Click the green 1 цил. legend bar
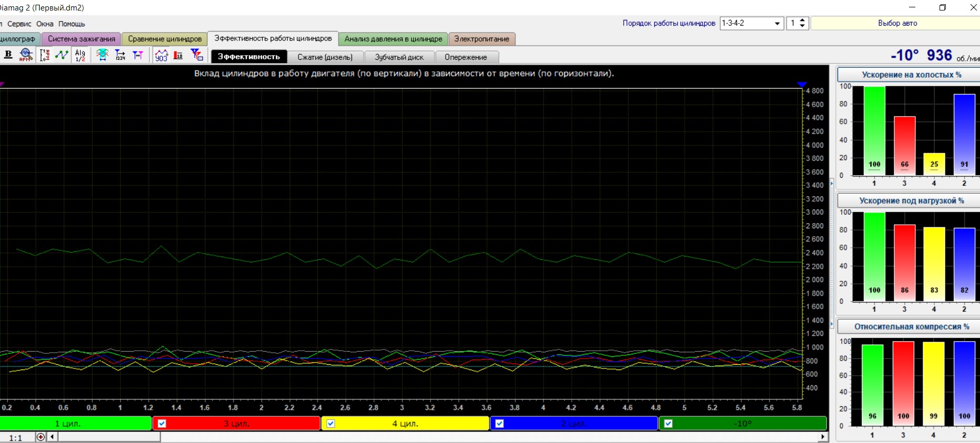Viewport: 980px width, 443px height. click(x=76, y=424)
